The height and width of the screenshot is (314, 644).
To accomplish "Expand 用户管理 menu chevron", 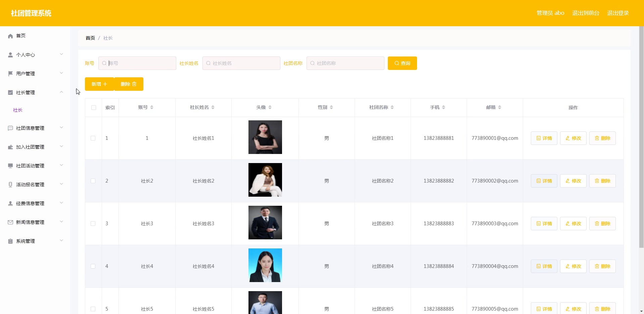I will tap(61, 73).
